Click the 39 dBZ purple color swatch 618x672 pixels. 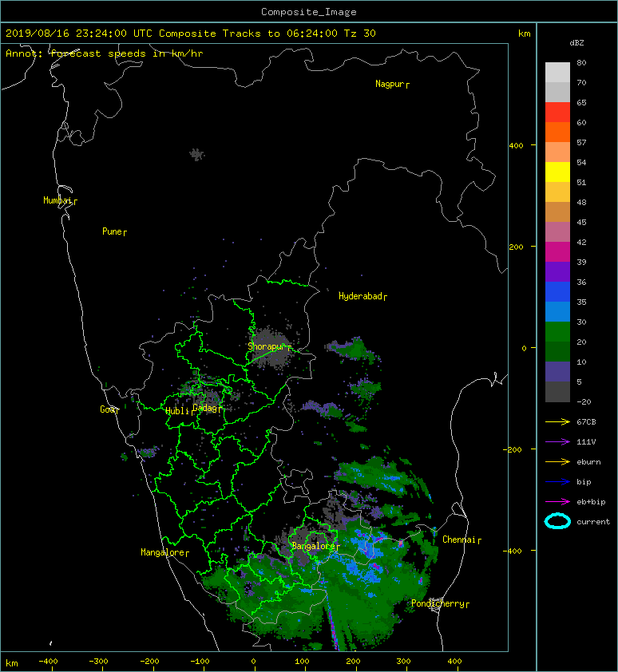(557, 272)
